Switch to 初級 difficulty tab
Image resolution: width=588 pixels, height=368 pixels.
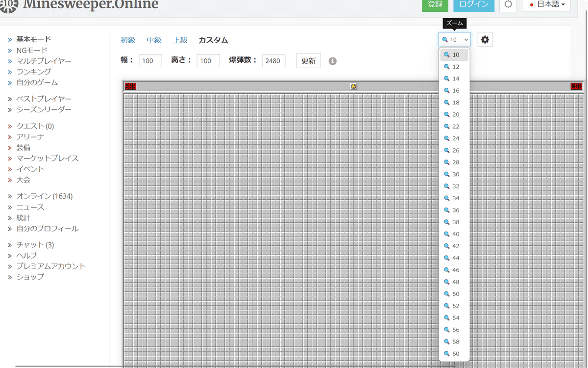click(128, 40)
